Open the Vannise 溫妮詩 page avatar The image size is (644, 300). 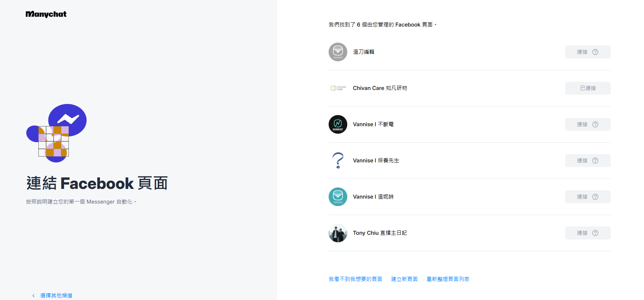click(338, 197)
